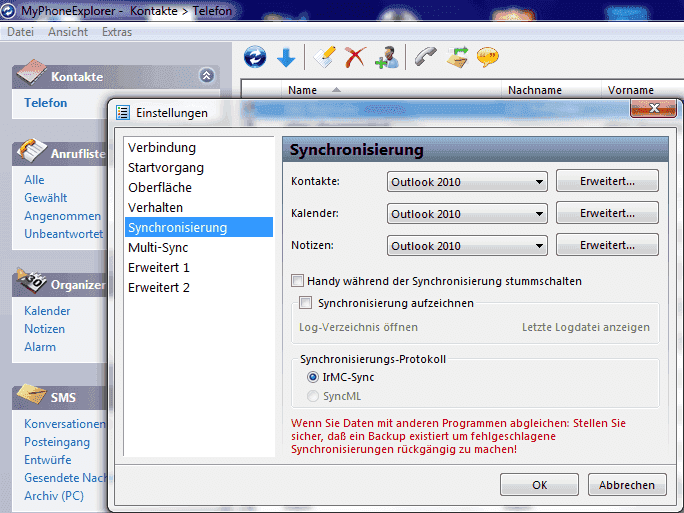Open Alarm under Organizer
The width and height of the screenshot is (684, 513).
[40, 347]
